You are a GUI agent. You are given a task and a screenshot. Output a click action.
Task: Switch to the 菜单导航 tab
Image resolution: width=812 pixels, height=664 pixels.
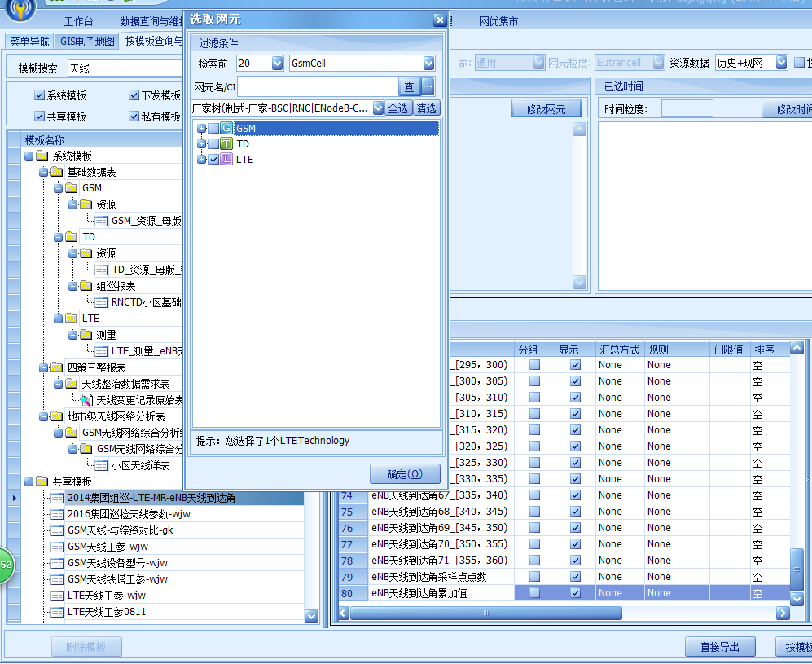[x=29, y=42]
